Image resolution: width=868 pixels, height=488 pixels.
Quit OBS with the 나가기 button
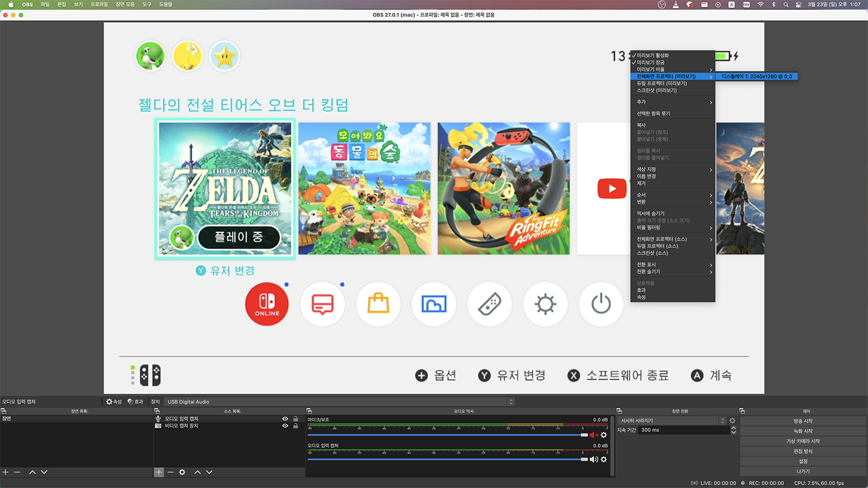[x=803, y=471]
